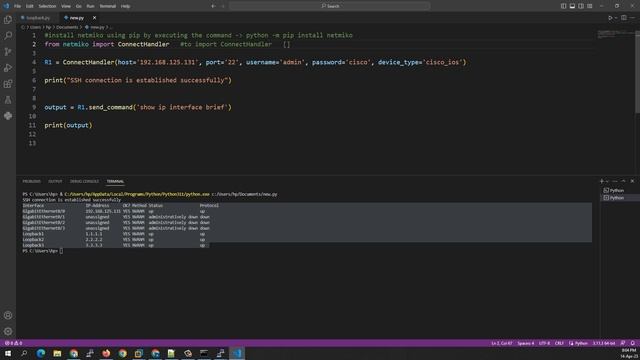The image size is (640, 360).
Task: Switch to the Debug Console tab
Action: [x=84, y=181]
